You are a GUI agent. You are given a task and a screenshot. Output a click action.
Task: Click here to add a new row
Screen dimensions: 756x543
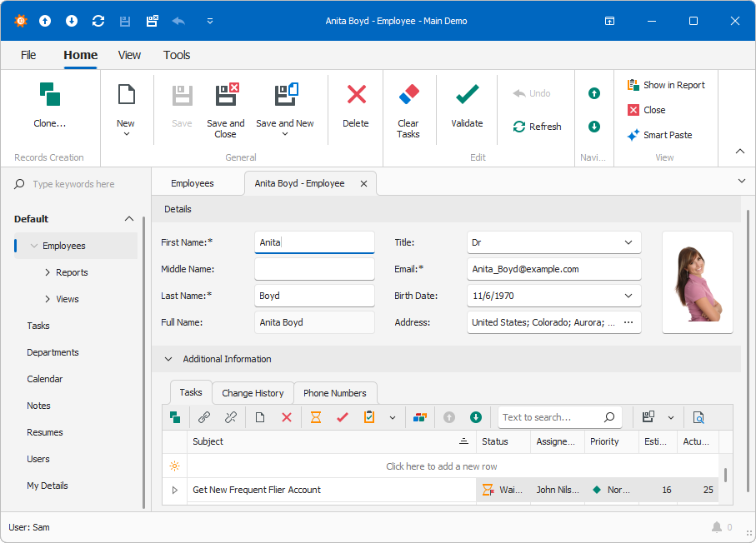[x=441, y=466]
